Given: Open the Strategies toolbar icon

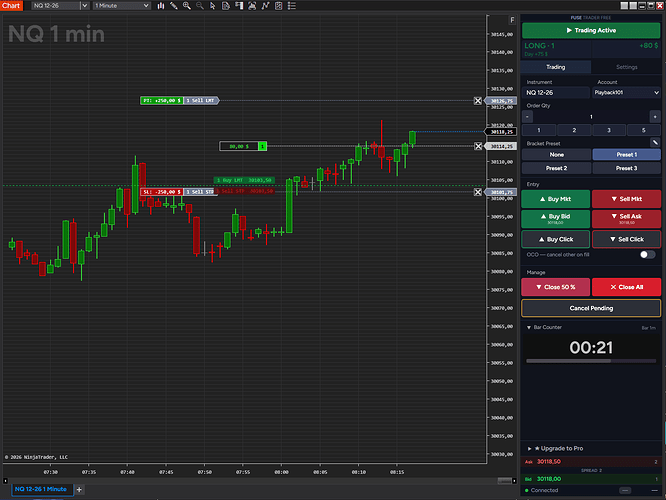Looking at the screenshot, I should coord(279,6).
